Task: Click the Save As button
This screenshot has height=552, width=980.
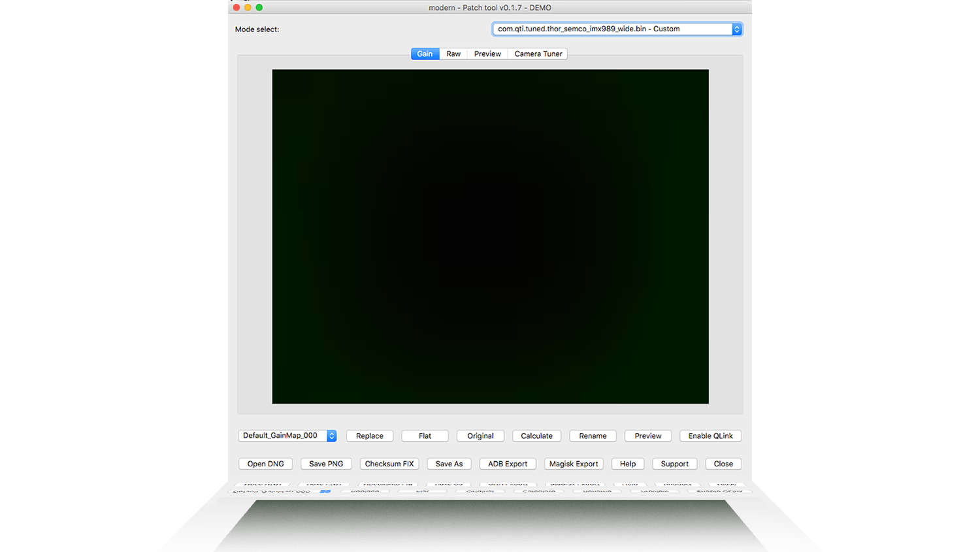Action: [x=449, y=464]
